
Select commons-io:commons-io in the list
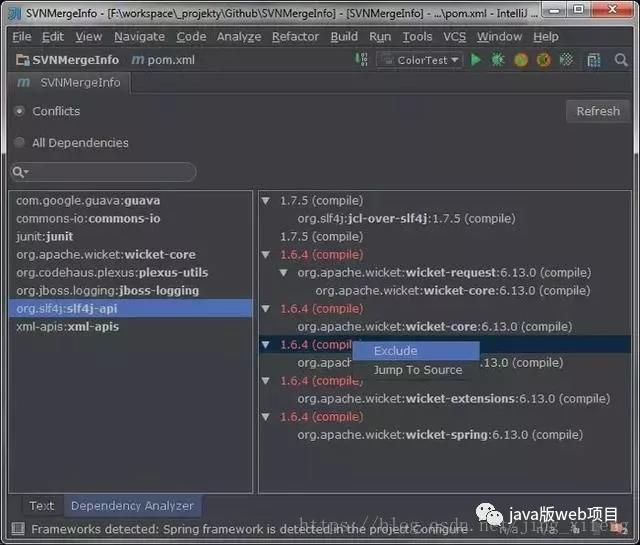(x=131, y=218)
